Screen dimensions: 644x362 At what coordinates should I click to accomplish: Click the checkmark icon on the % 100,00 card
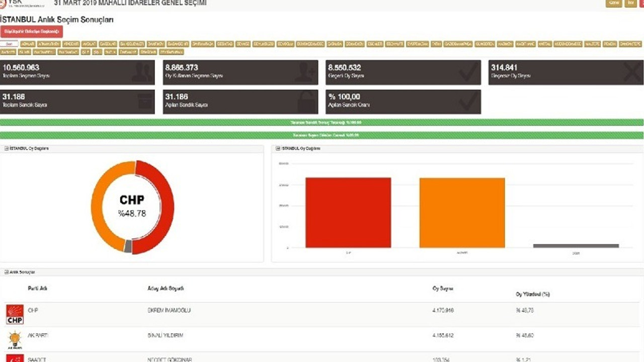pos(468,102)
